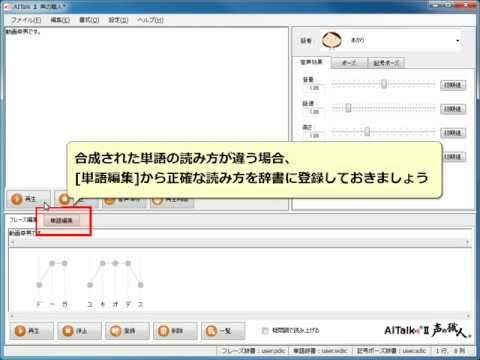Switch to the フレーズ編集 tab
Image resolution: width=480 pixels, height=360 pixels.
click(x=23, y=220)
